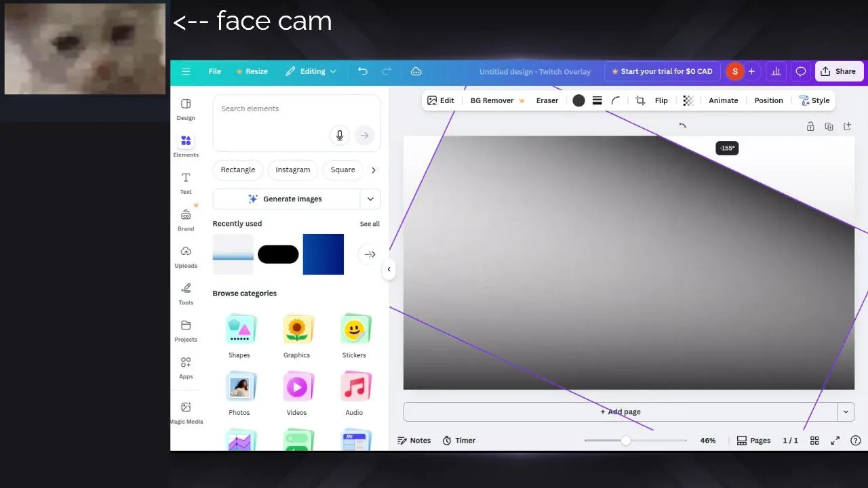This screenshot has height=488, width=868.
Task: Open the Style option
Action: pos(814,100)
